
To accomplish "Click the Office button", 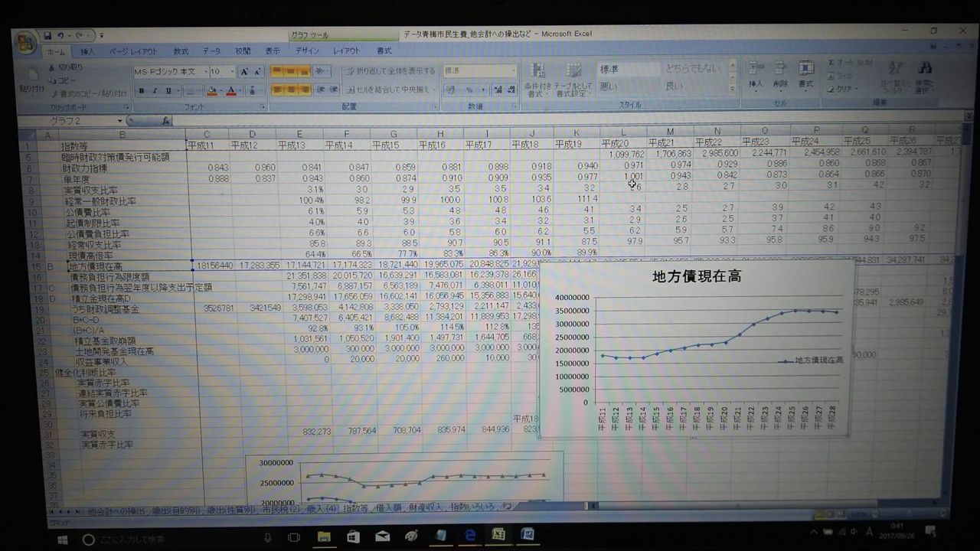I will pyautogui.click(x=27, y=42).
